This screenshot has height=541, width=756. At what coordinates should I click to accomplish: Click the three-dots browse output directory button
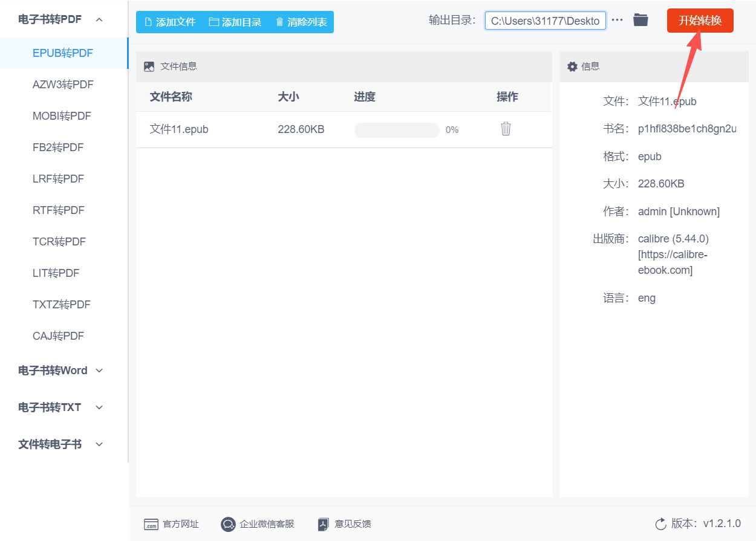[x=617, y=20]
